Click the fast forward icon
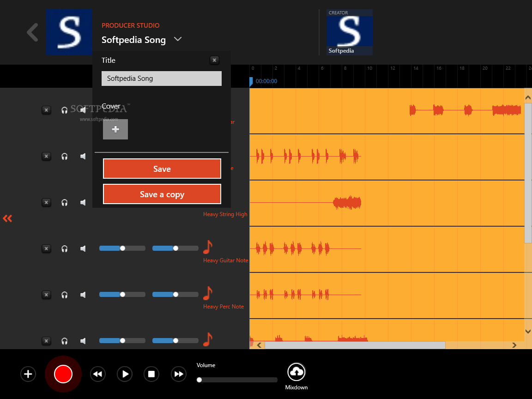This screenshot has width=532, height=399. (x=178, y=374)
